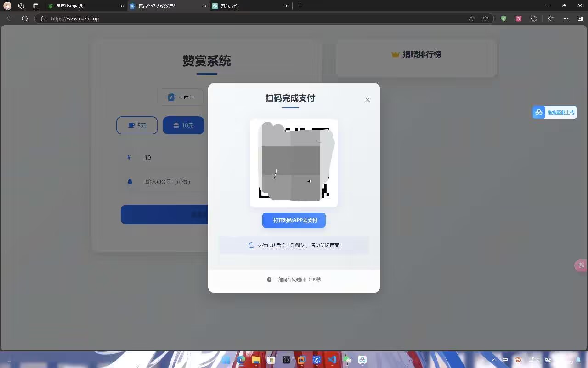Switch to the 赞赏系统 browser tab
The image size is (588, 368).
(x=168, y=6)
